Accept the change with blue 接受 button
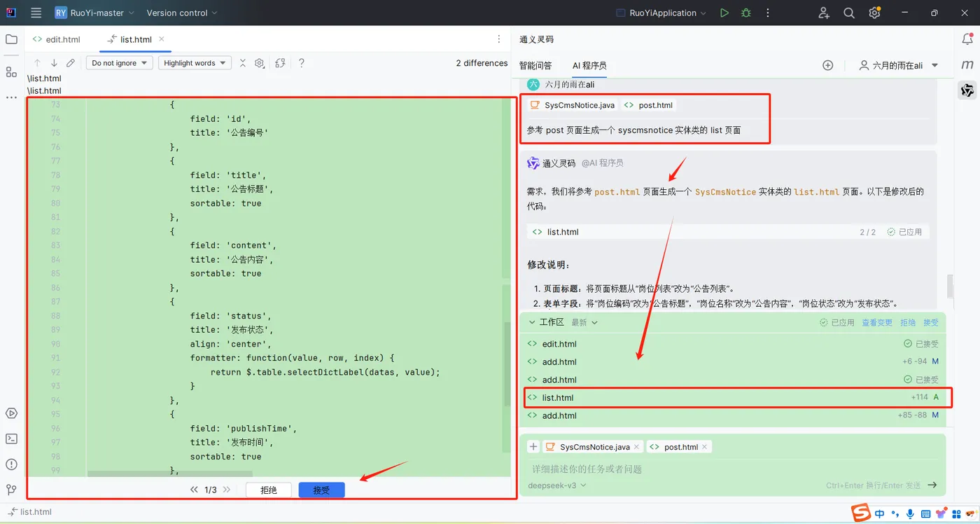 [321, 490]
